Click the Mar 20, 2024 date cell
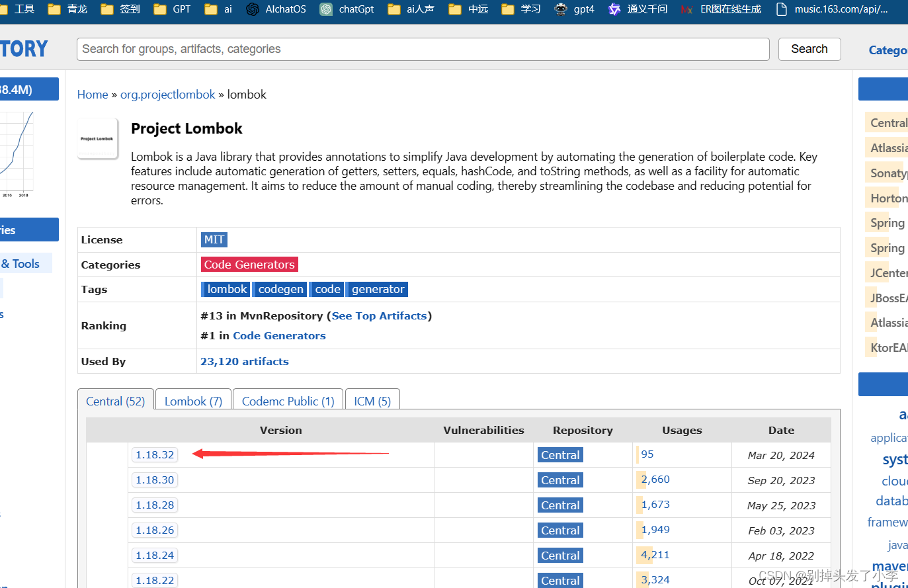The width and height of the screenshot is (908, 588). coord(781,455)
